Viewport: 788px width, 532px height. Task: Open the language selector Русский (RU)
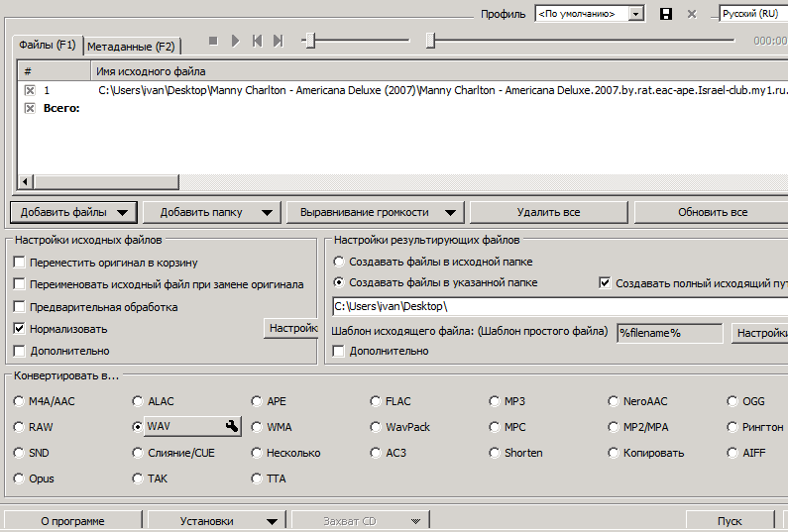point(753,14)
